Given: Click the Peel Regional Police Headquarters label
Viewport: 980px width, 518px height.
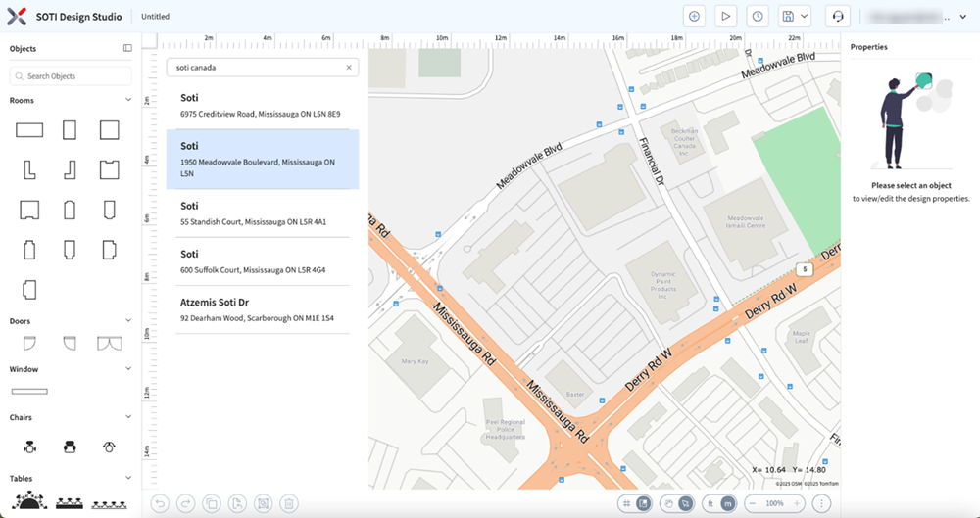Looking at the screenshot, I should (505, 429).
